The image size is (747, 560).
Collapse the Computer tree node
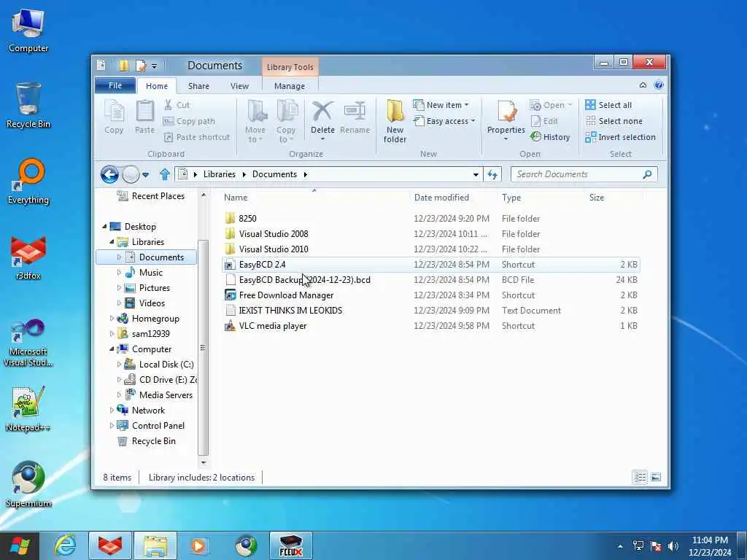coord(112,349)
